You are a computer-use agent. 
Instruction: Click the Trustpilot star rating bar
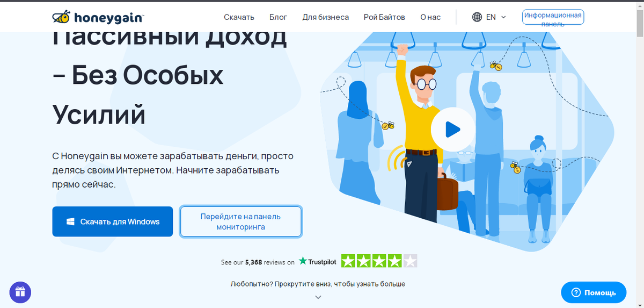pos(379,261)
